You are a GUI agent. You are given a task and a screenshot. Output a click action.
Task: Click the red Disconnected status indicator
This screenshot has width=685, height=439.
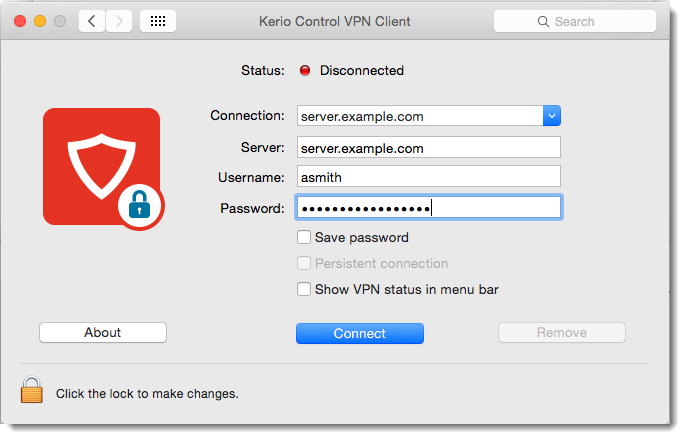click(x=305, y=70)
